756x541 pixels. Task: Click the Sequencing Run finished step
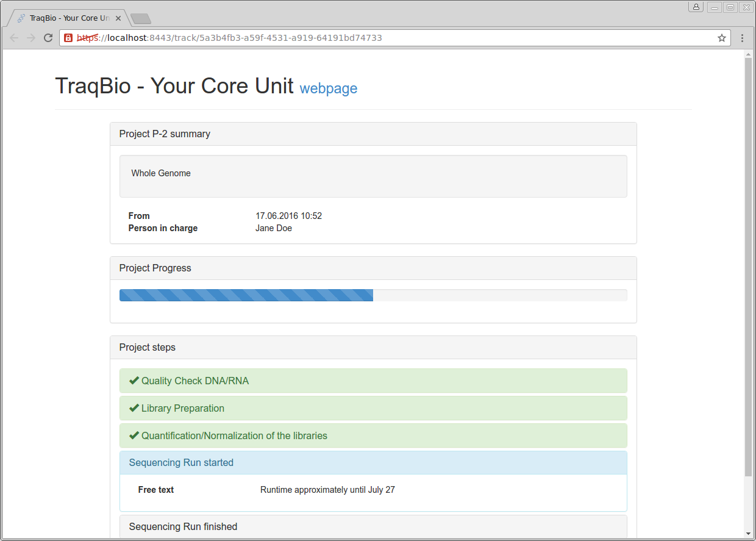point(373,527)
